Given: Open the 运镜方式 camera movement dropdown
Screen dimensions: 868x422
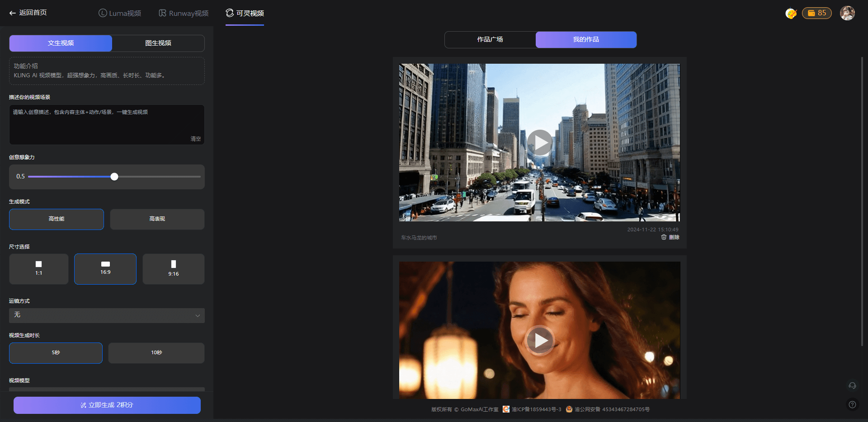Looking at the screenshot, I should click(x=107, y=315).
